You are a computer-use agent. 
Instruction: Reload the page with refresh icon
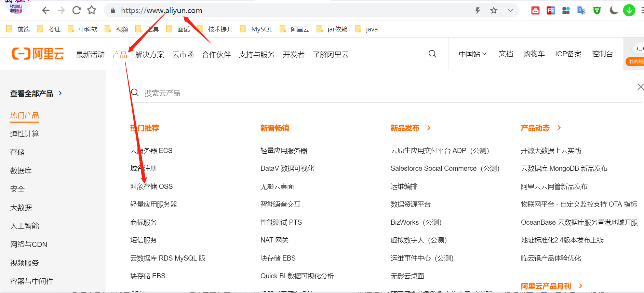(x=77, y=10)
